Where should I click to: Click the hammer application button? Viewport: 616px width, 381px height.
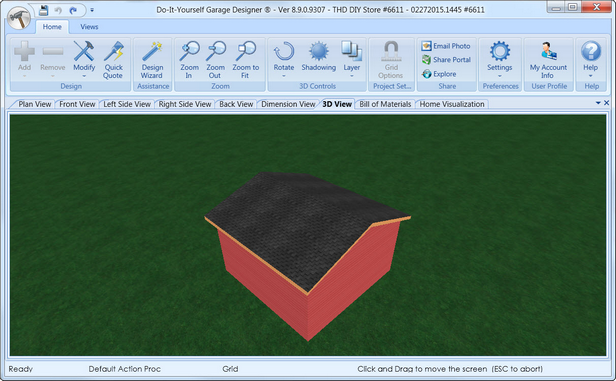tap(18, 18)
